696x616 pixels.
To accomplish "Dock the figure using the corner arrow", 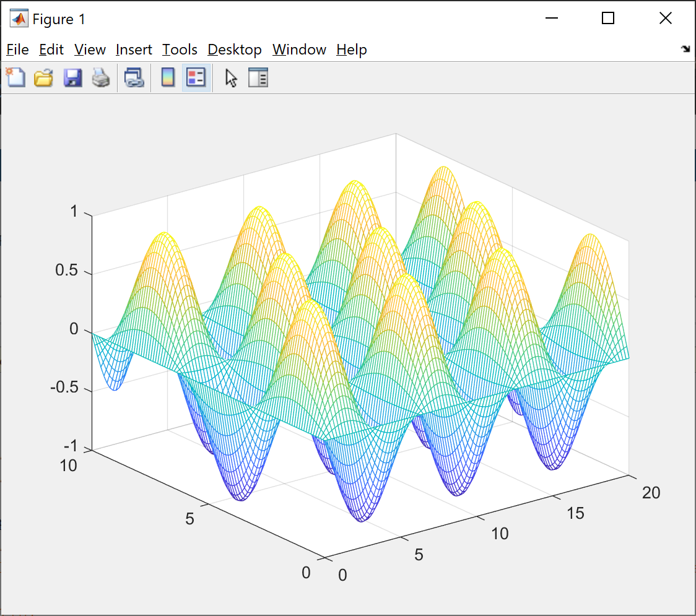I will tap(685, 50).
